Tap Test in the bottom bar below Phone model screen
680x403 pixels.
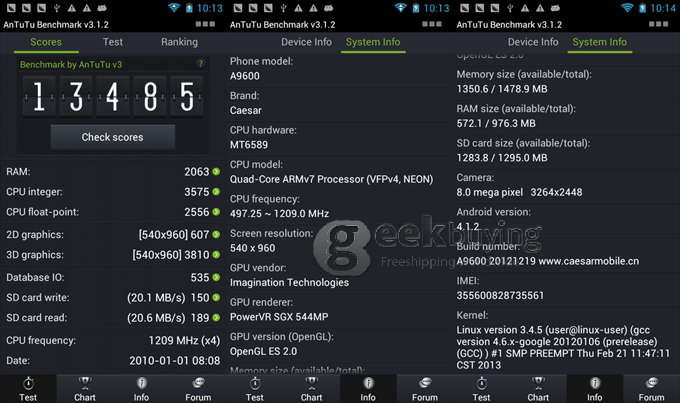coord(255,389)
